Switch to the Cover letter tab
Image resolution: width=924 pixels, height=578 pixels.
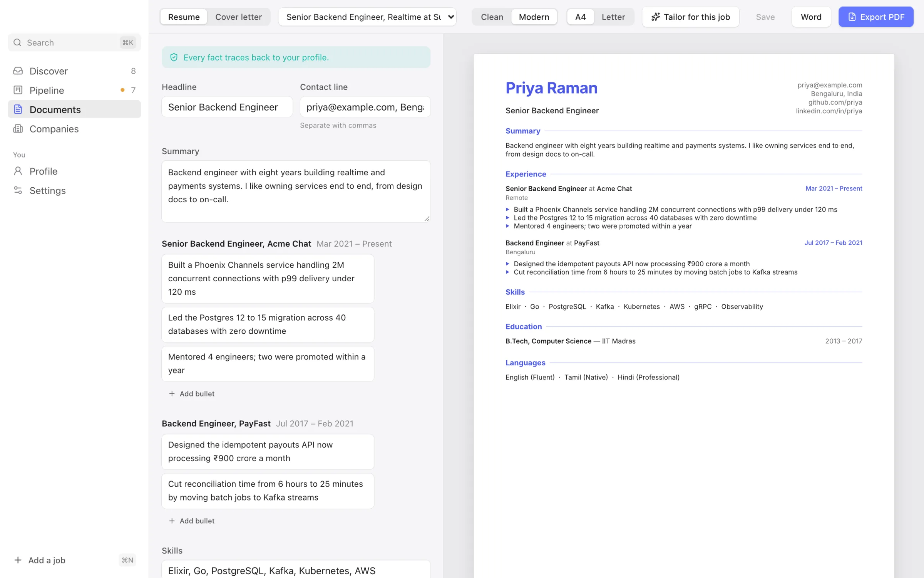tap(238, 17)
